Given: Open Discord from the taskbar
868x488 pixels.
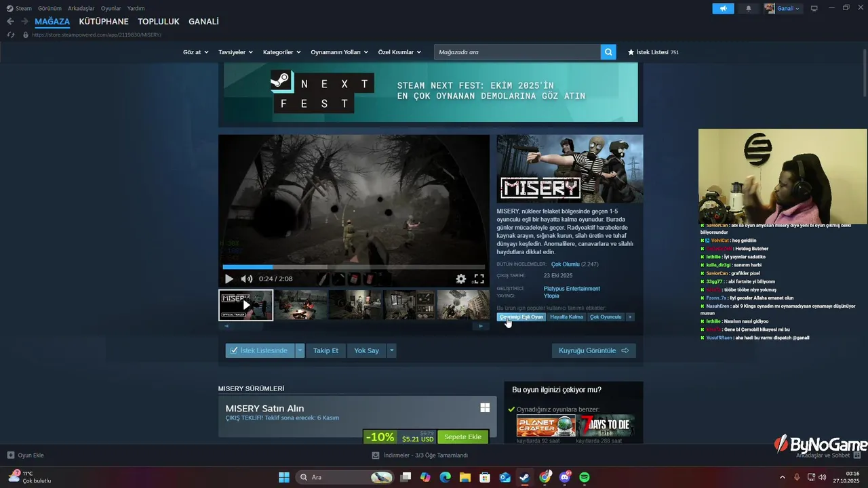Looking at the screenshot, I should (565, 477).
